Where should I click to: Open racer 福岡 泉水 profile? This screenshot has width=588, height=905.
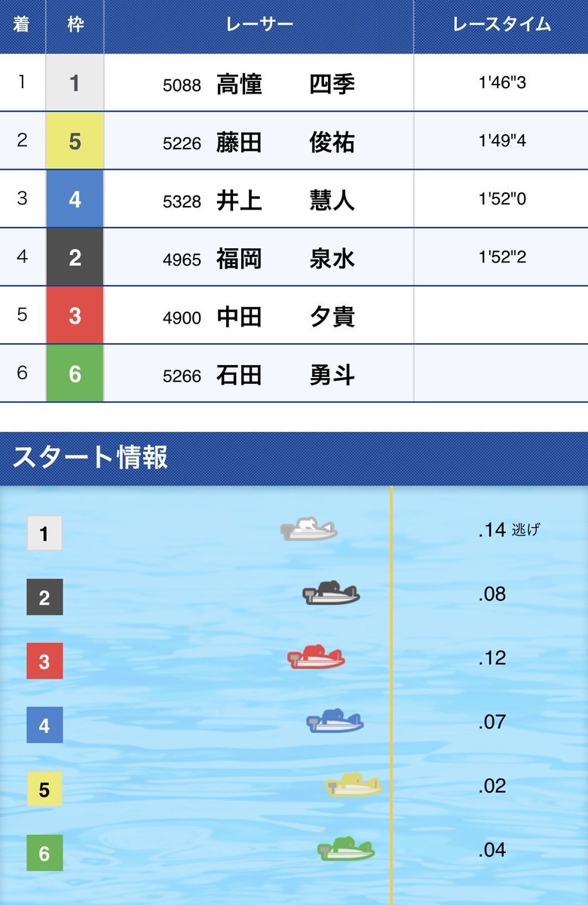[x=285, y=259]
